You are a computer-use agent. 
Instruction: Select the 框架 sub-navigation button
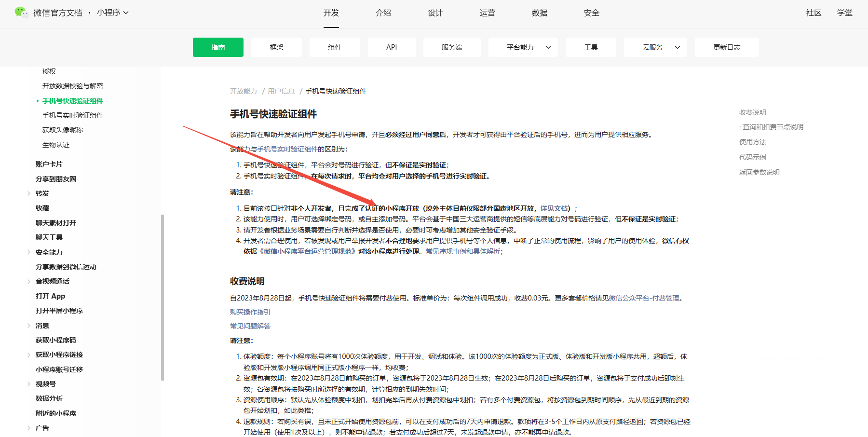276,47
